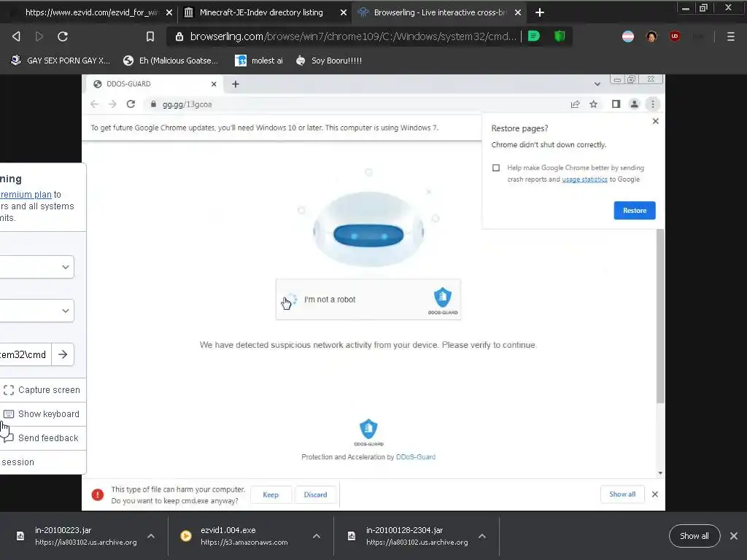Viewport: 747px width, 560px height.
Task: Open the molest ai bookmark
Action: pyautogui.click(x=259, y=61)
